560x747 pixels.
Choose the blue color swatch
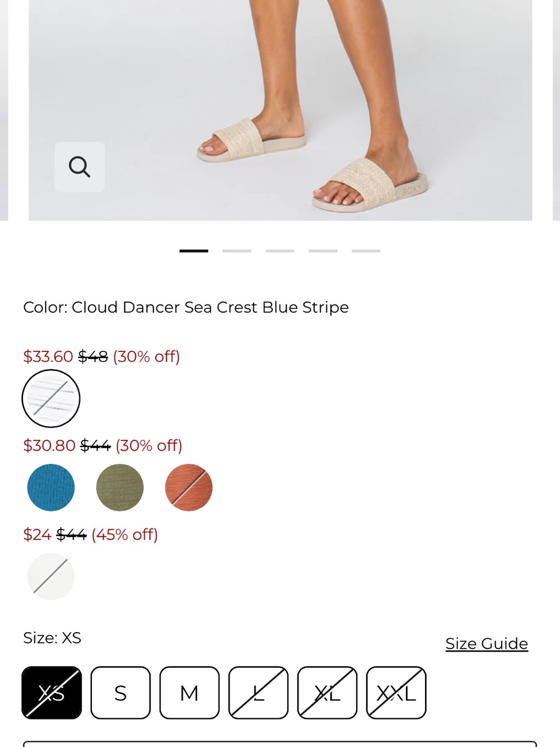[x=51, y=488]
